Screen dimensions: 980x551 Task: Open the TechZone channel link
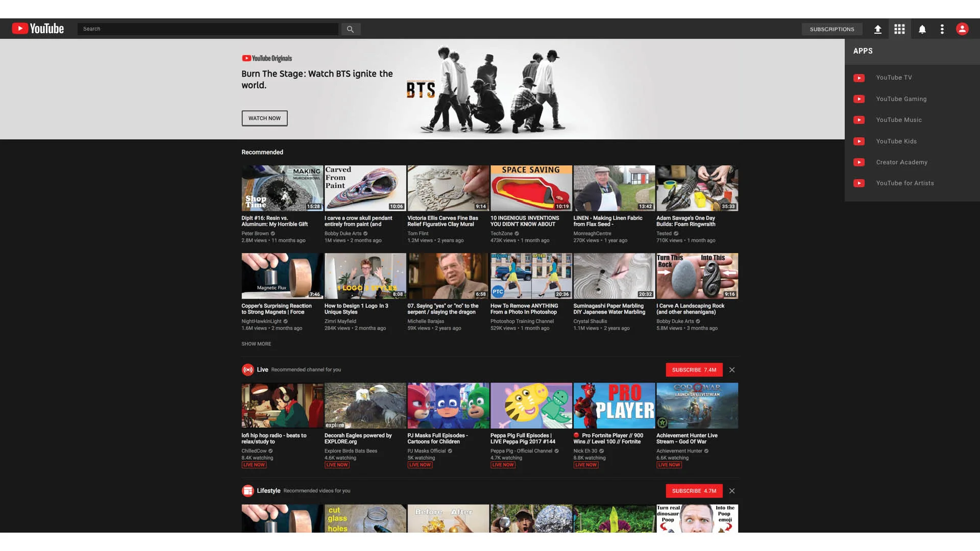(502, 234)
